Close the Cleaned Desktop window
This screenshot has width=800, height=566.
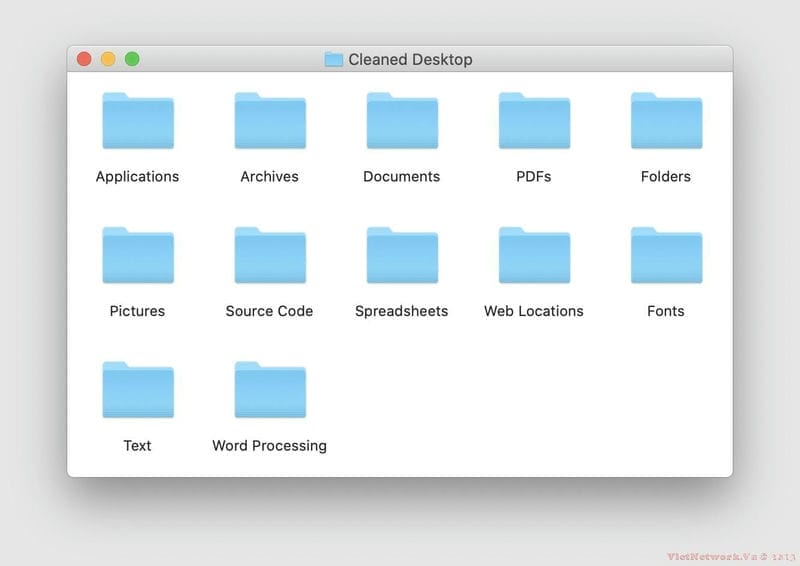tap(84, 60)
